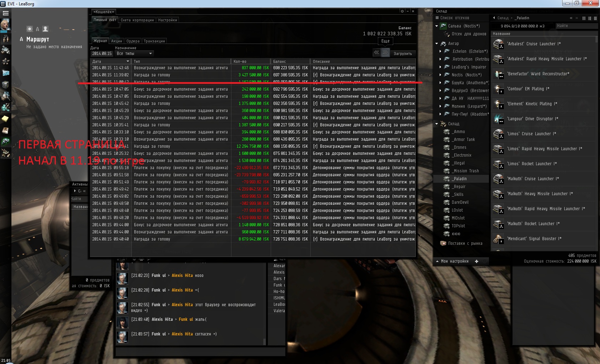Click 'Malkuth' Rocket Launcher I item icon

[498, 224]
